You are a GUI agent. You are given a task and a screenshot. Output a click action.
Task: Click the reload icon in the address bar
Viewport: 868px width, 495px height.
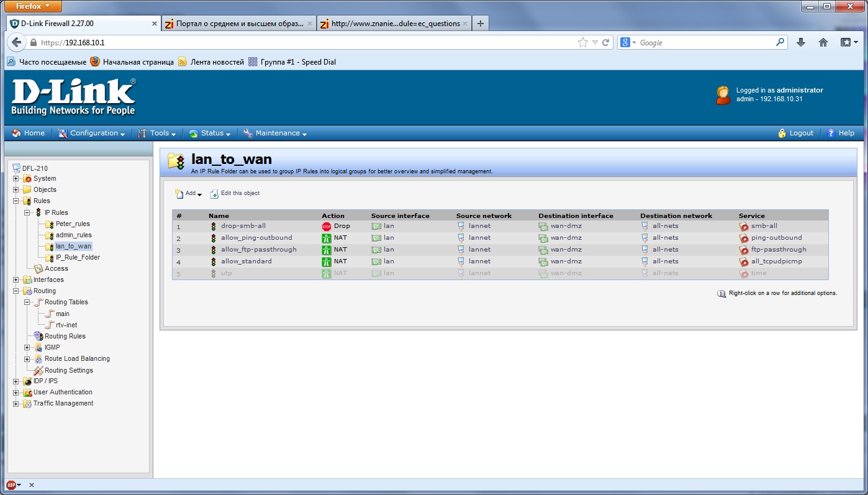(606, 42)
